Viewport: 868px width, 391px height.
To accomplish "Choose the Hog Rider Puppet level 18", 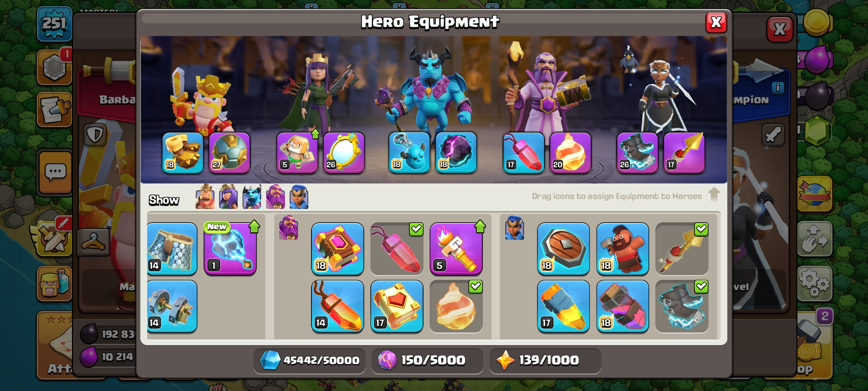I will point(622,249).
